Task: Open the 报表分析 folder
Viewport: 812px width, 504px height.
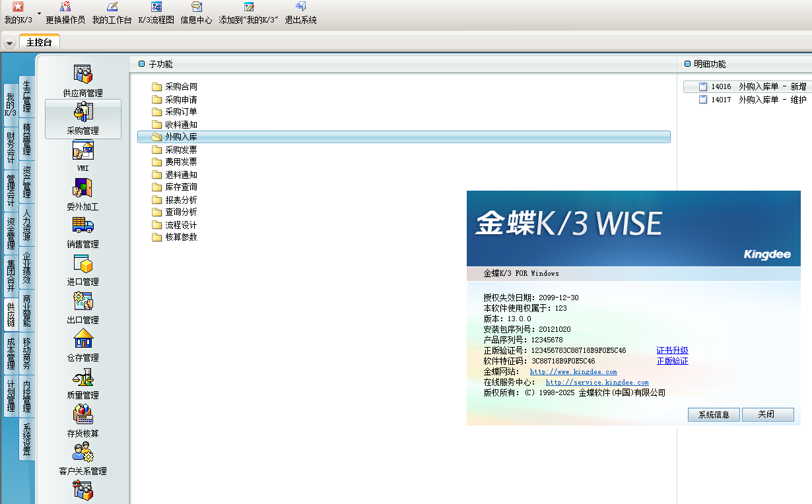Action: (175, 199)
